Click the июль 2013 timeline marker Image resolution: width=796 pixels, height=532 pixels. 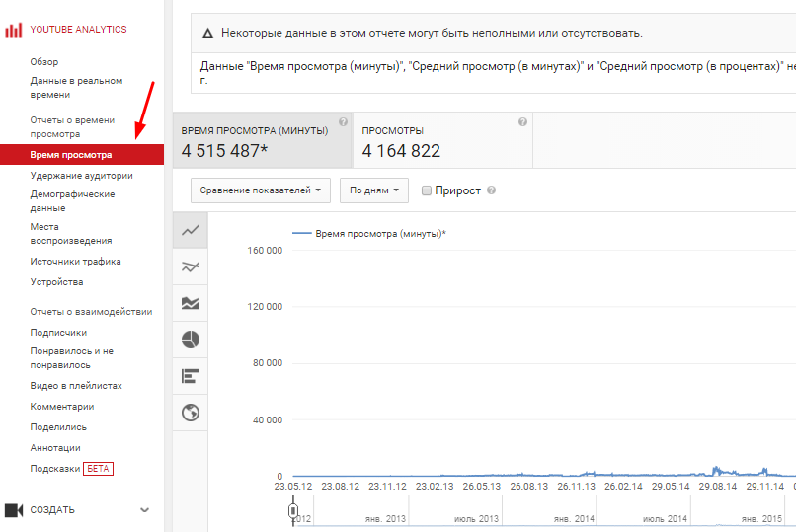click(x=476, y=519)
